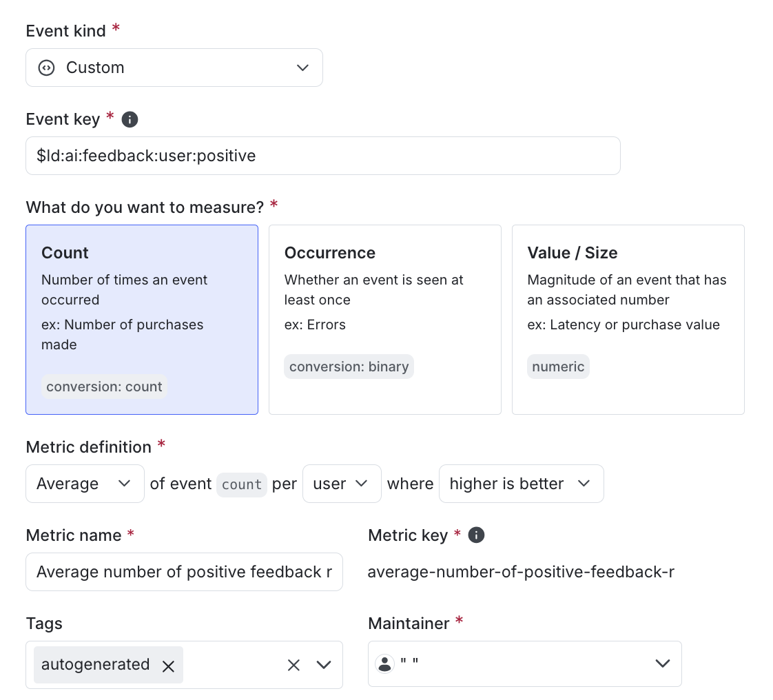This screenshot has width=773, height=700.
Task: Open the higher is better dropdown
Action: pos(521,484)
